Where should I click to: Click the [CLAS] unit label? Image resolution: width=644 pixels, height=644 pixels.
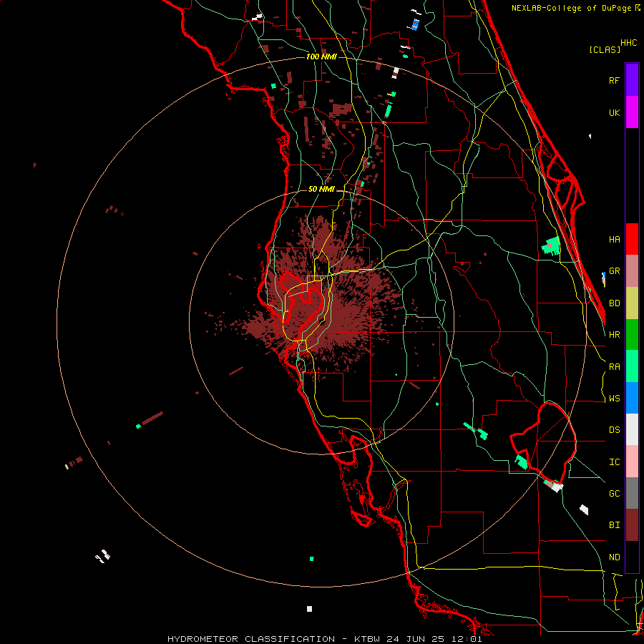pos(605,49)
